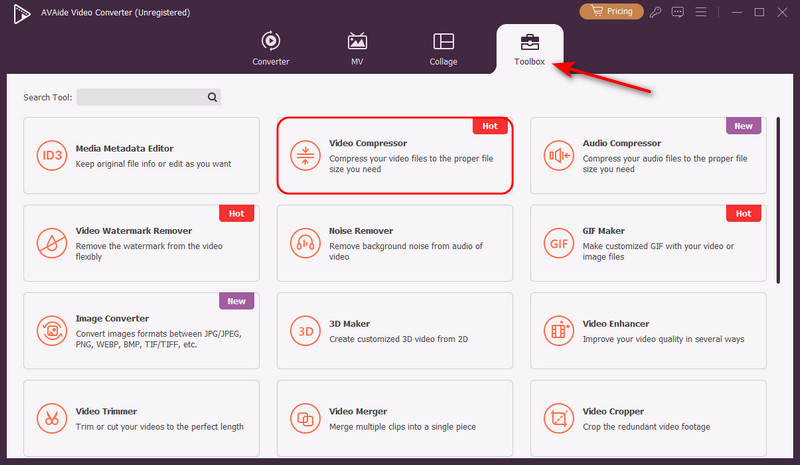Image resolution: width=800 pixels, height=465 pixels.
Task: Click the Pricing shopping cart icon
Action: (x=596, y=11)
